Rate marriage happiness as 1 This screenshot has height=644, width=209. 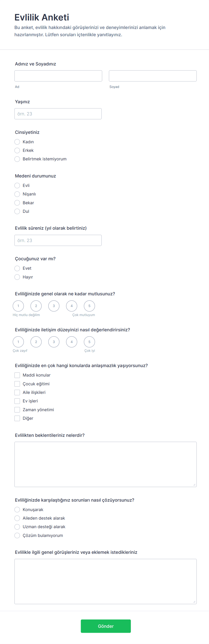[x=18, y=306]
